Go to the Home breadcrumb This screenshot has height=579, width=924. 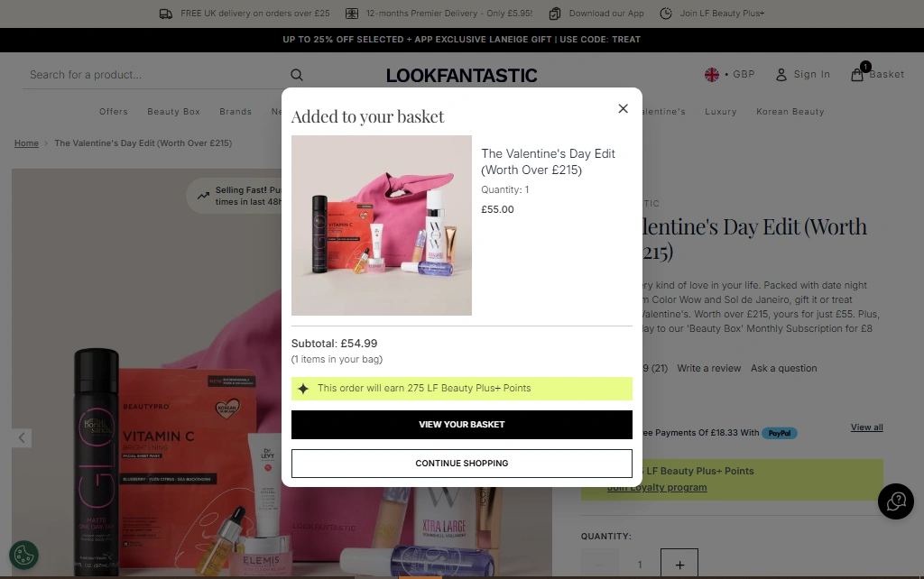26,143
